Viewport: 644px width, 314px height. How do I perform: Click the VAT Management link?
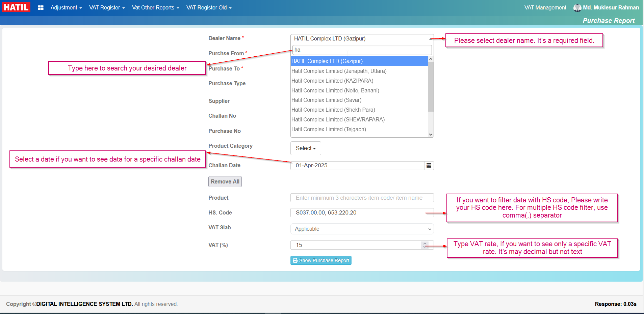point(545,8)
